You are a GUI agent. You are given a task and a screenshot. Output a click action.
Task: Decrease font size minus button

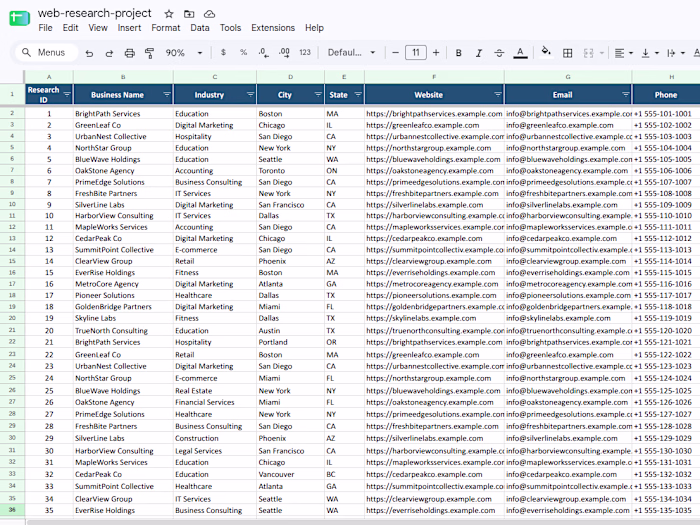395,53
